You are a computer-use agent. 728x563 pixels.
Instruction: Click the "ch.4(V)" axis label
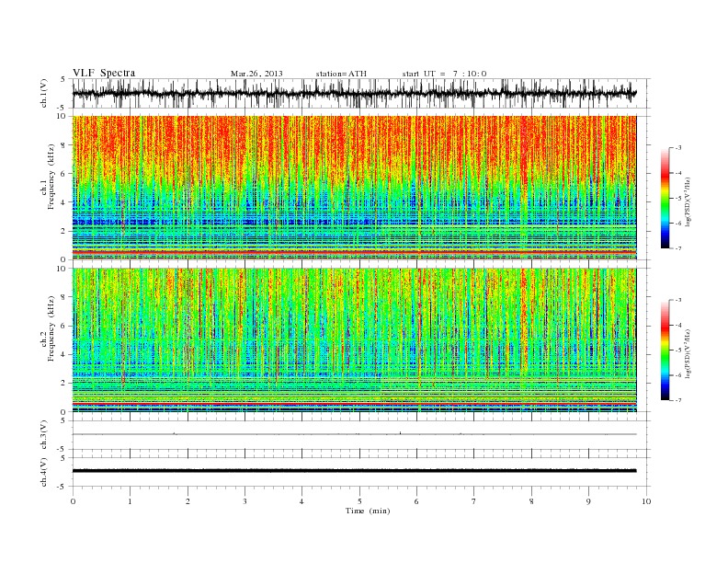click(x=44, y=472)
